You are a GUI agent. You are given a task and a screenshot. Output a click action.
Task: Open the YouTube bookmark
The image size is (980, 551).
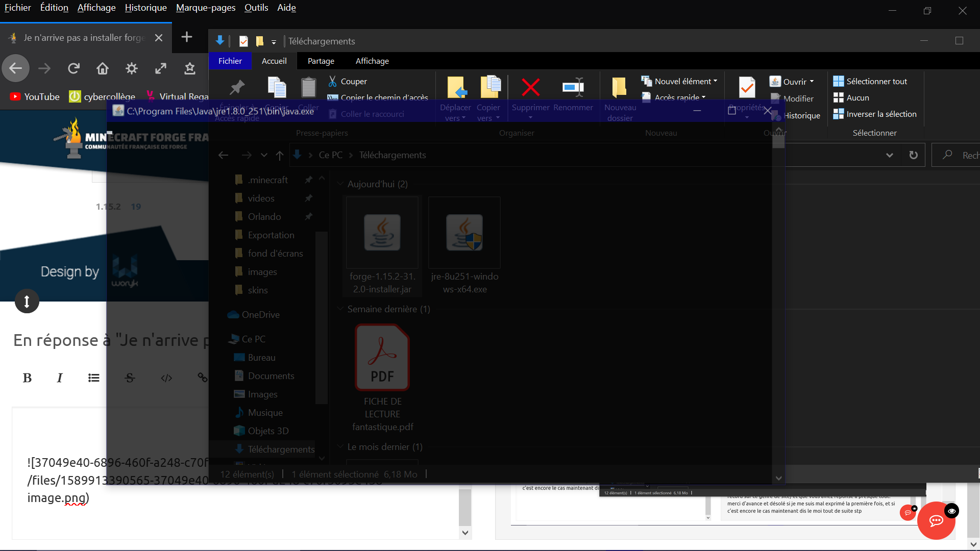coord(35,96)
